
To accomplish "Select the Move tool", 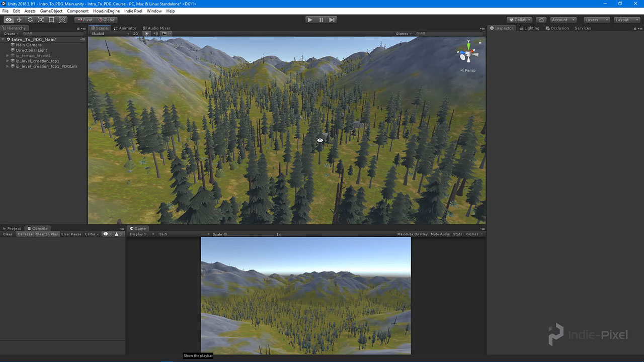I will tap(19, 20).
